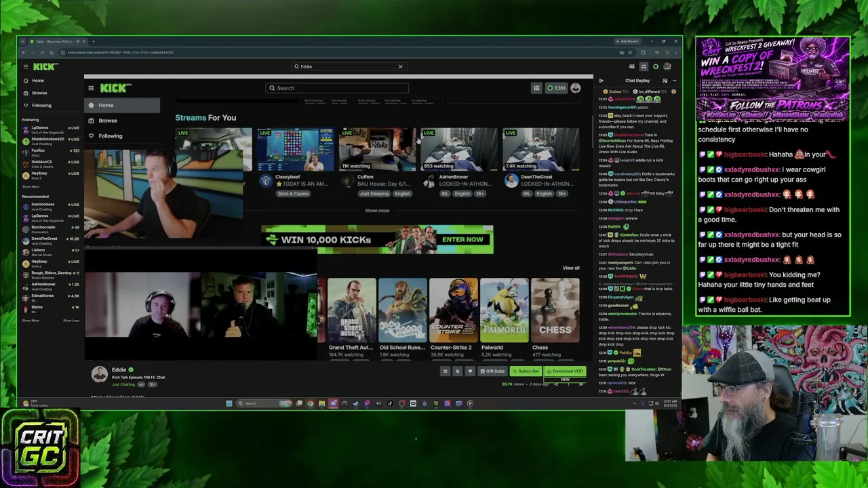Click the inner Search box in the video
Viewport: 868px width, 488px height.
337,88
